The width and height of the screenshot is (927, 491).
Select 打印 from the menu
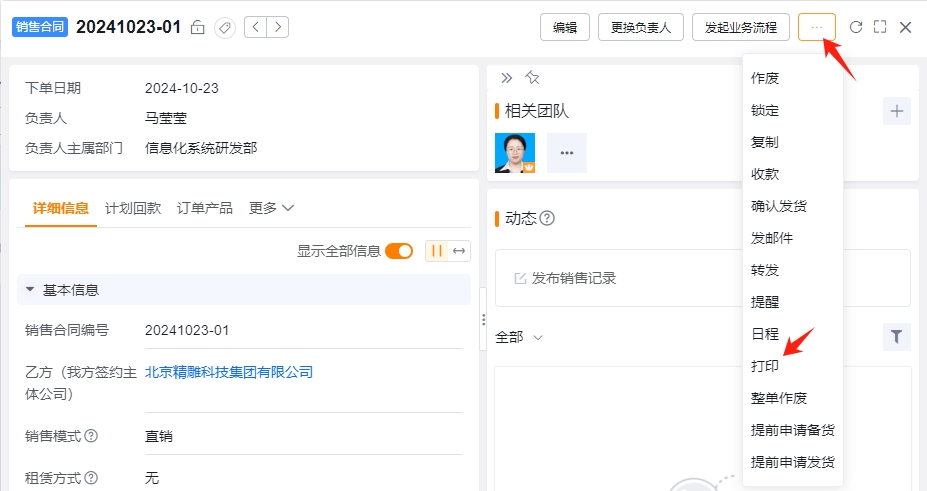tap(793, 366)
